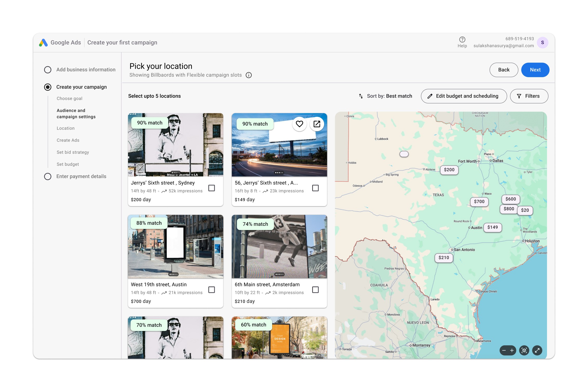
Task: Click Edit budget and scheduling button
Action: pos(464,96)
